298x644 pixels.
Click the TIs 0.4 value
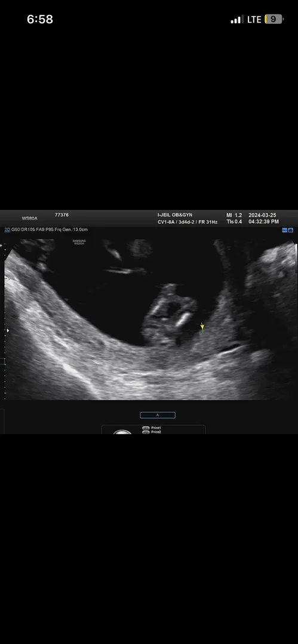234,222
